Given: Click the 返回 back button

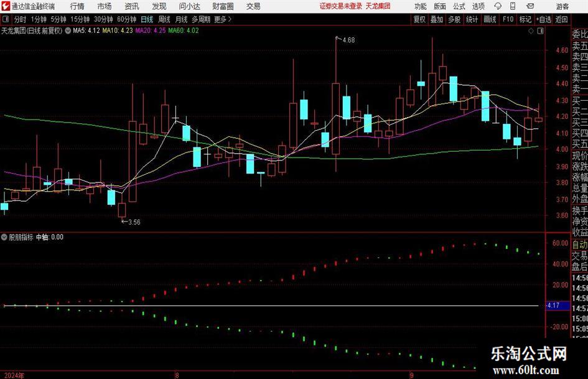Looking at the screenshot, I should 561,19.
